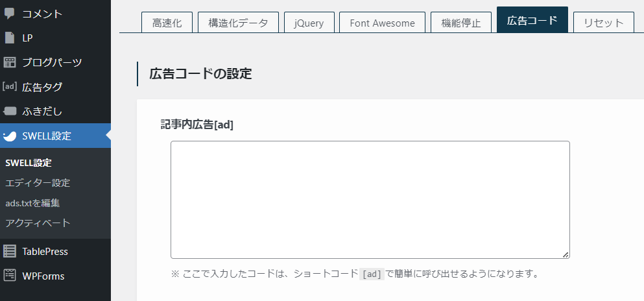Open the TablePress menu
Viewport: 644px width, 301px height.
(x=55, y=251)
